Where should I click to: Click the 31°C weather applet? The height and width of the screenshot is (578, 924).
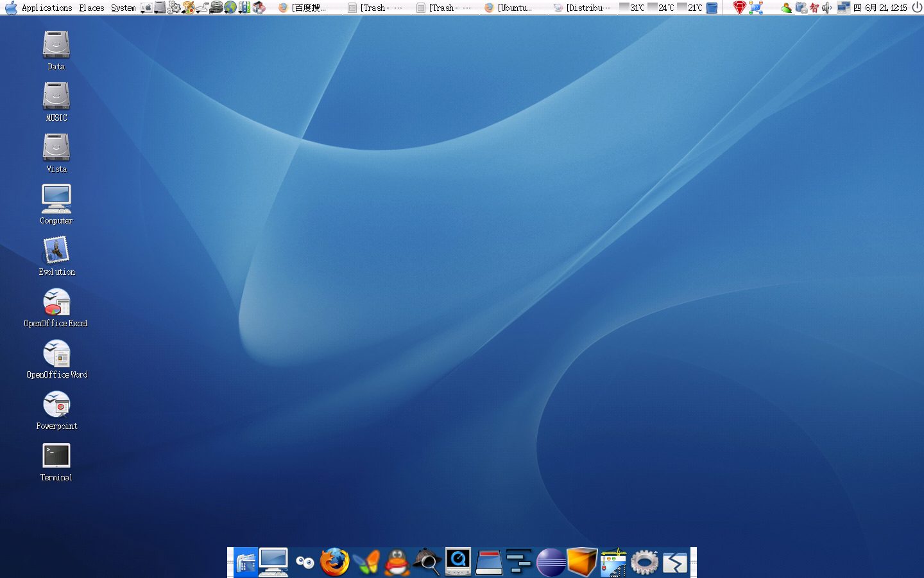click(x=632, y=8)
